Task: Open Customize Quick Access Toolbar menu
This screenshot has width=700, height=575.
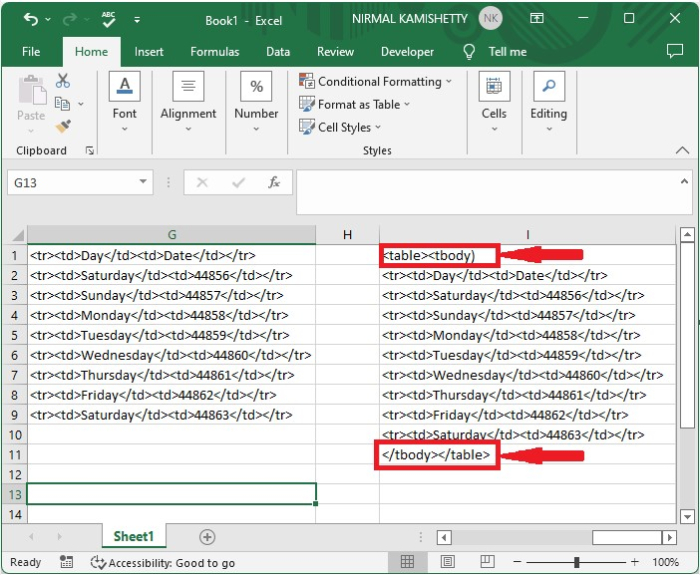Action: (x=137, y=20)
